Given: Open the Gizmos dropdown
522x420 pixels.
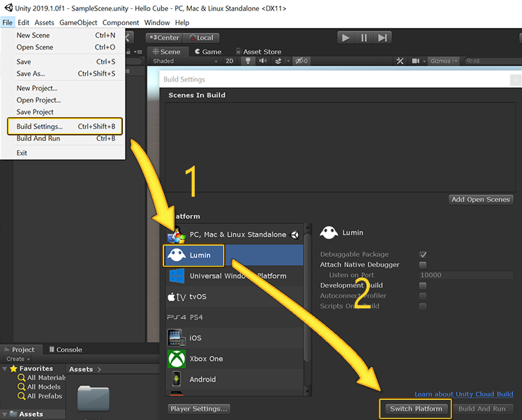Looking at the screenshot, I should pos(444,61).
